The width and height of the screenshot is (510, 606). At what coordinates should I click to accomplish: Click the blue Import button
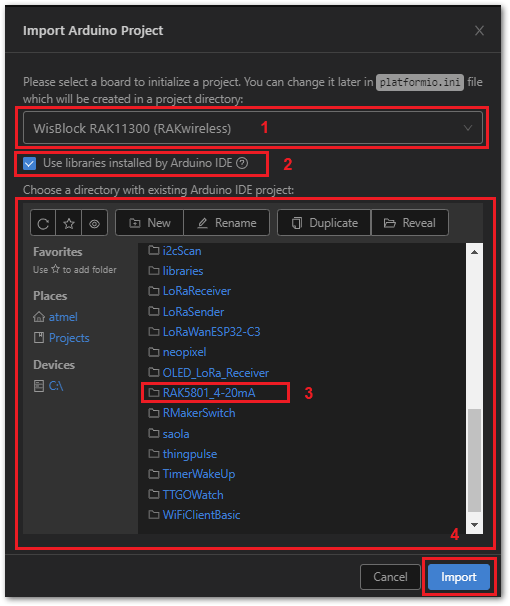[x=459, y=577]
